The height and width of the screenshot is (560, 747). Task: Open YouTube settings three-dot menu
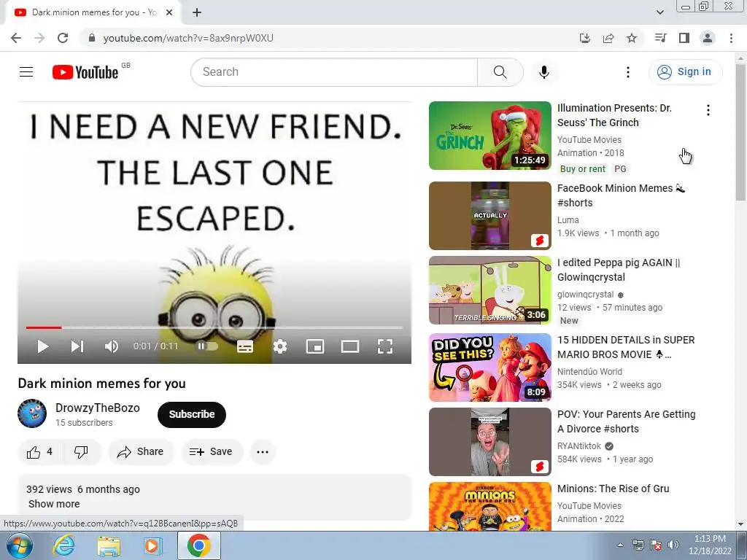628,72
